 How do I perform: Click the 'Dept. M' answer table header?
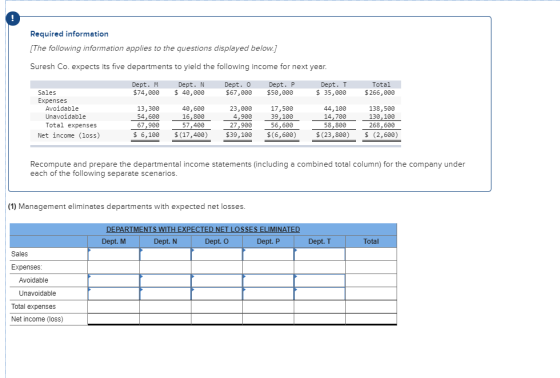click(114, 242)
